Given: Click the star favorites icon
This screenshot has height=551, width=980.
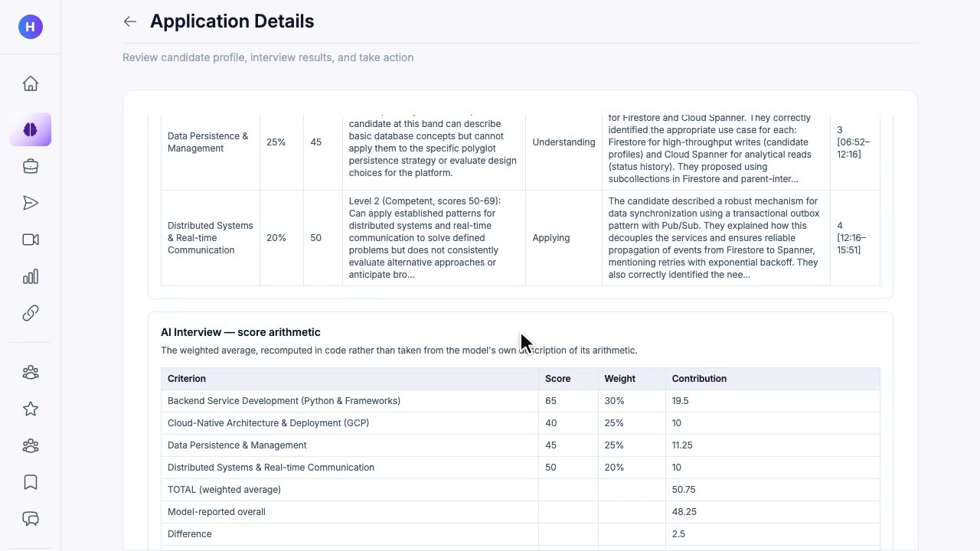Looking at the screenshot, I should 31,409.
